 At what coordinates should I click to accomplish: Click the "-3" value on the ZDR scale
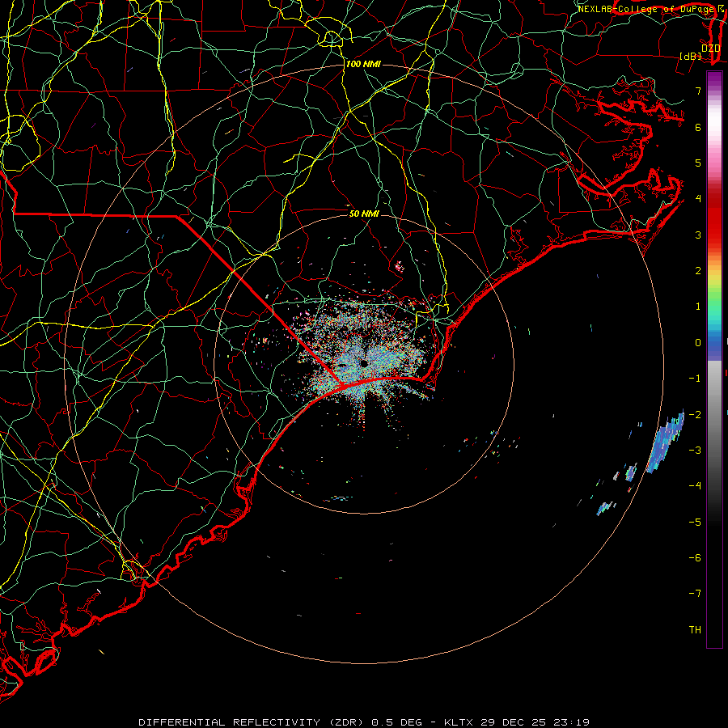point(695,450)
